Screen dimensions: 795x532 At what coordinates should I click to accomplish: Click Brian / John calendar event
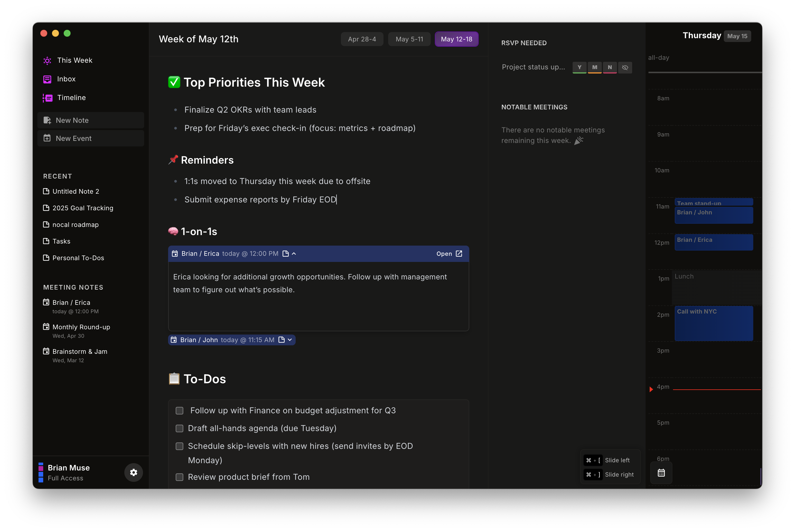tap(714, 215)
